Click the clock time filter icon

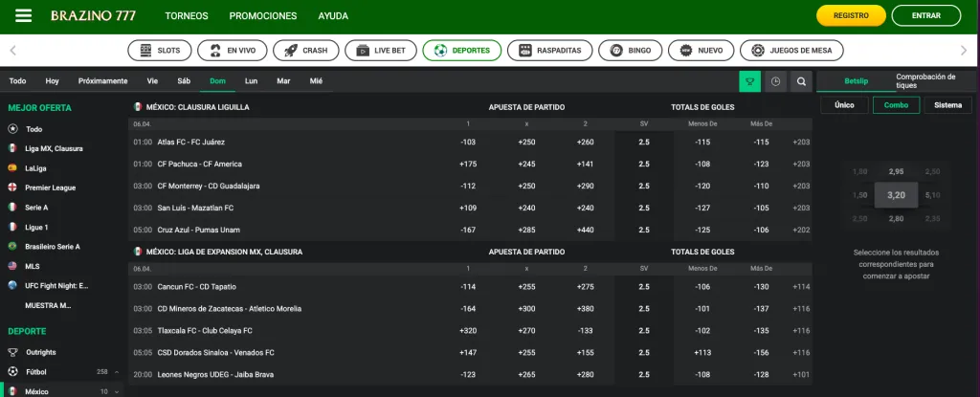775,81
